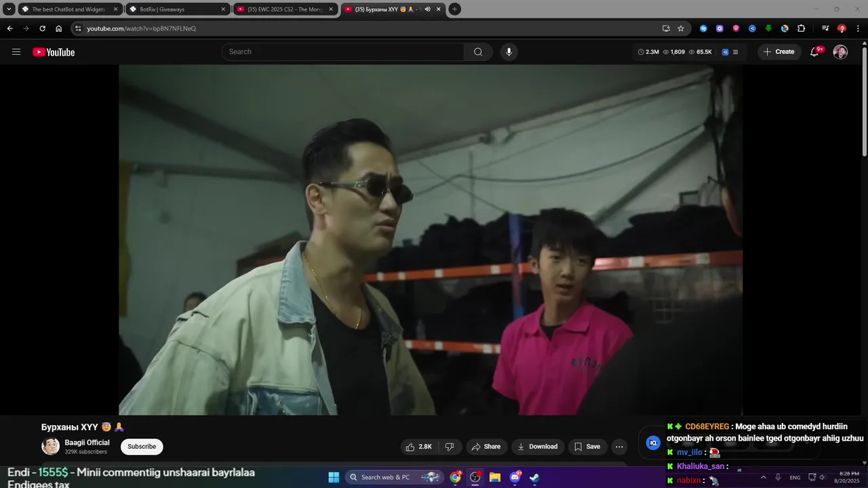Show hidden system tray icons
868x488 pixels.
763,477
